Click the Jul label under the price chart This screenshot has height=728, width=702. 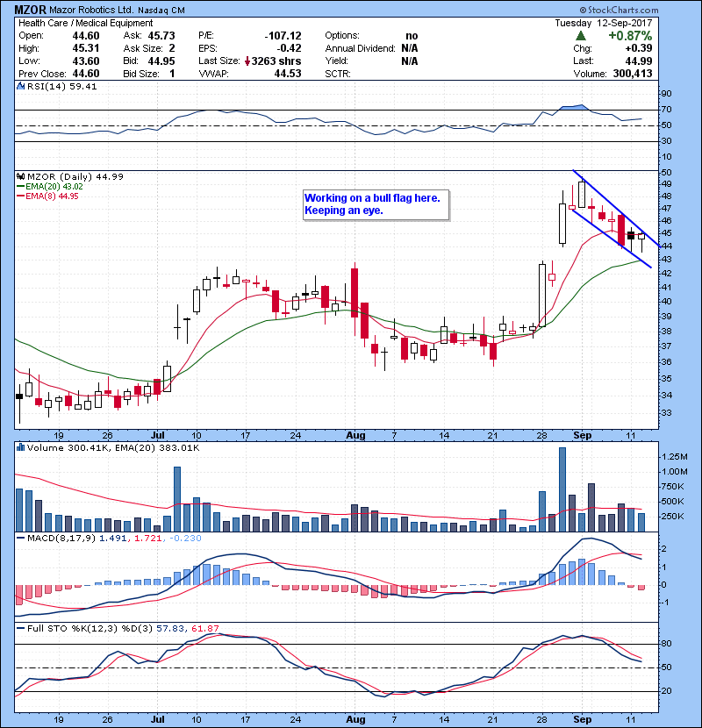[158, 436]
